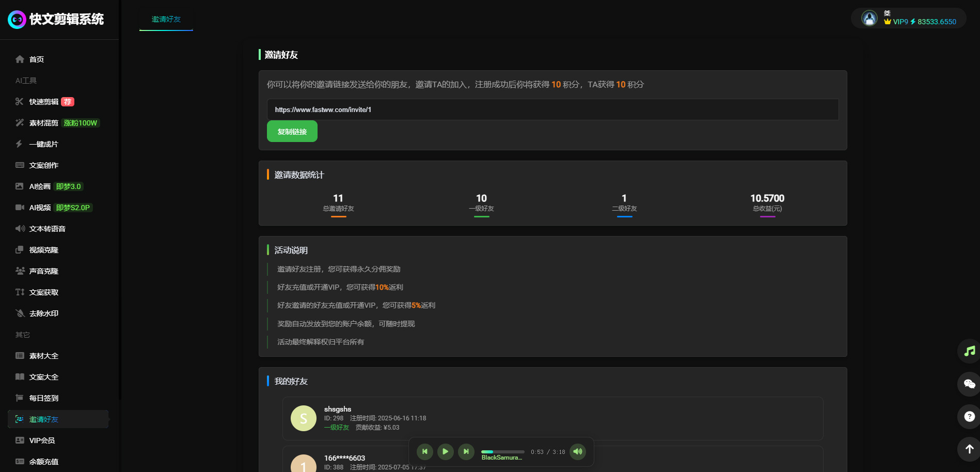
Task: Click the 快文剪辑系统 logo icon
Action: 17,20
